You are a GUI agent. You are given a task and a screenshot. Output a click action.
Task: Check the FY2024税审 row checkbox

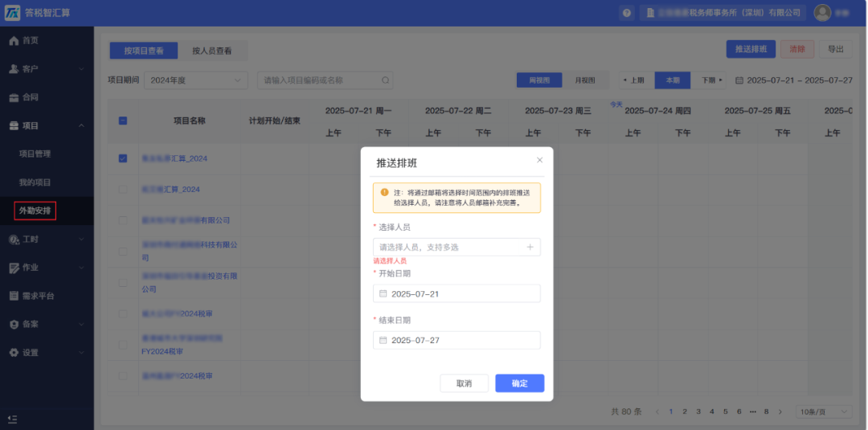click(x=123, y=345)
